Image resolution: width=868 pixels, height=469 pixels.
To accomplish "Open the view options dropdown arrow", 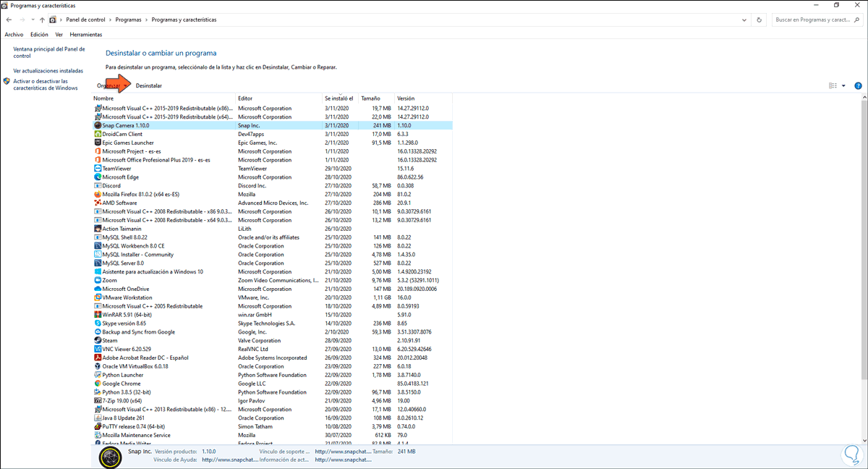I will tap(843, 85).
